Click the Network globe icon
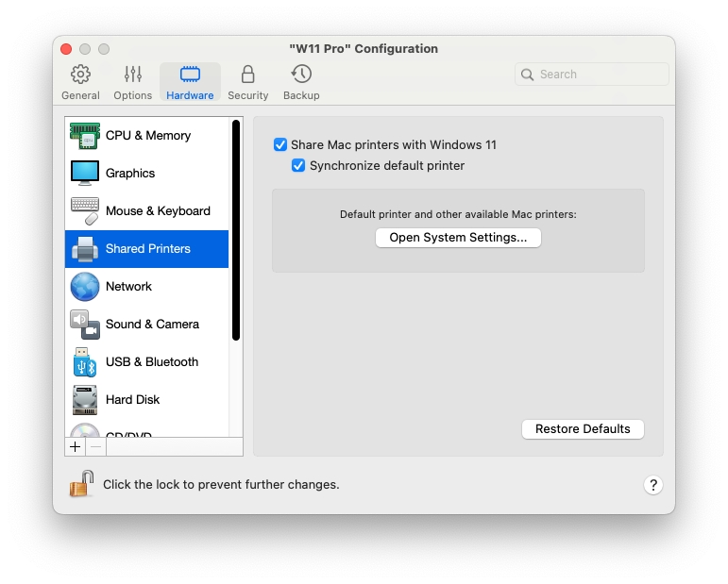The image size is (728, 584). point(85,287)
